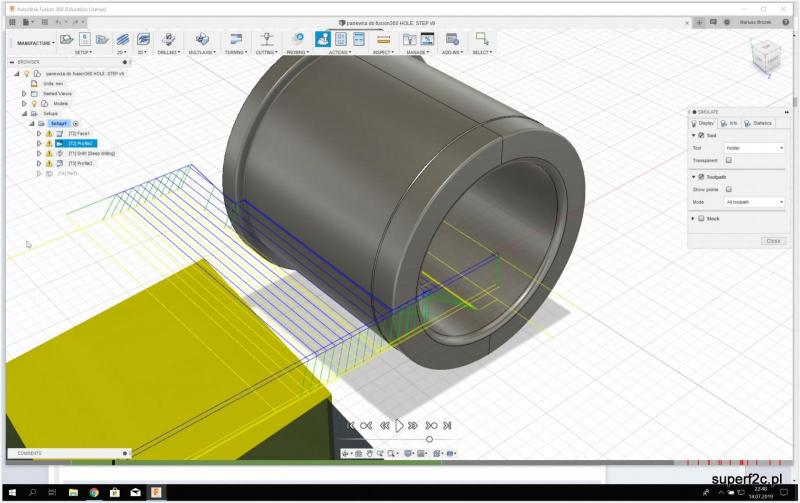
Task: Switch to the Statistics tab
Action: click(x=759, y=123)
